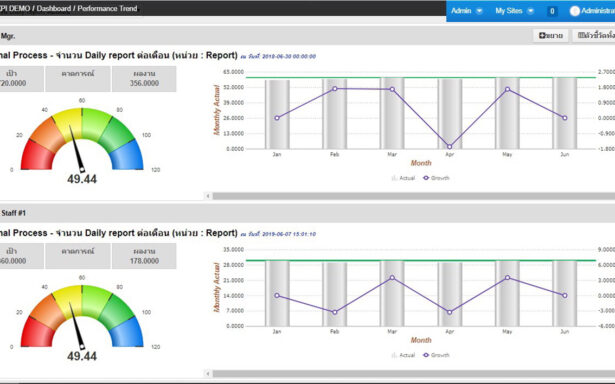Image resolution: width=615 pixels, height=384 pixels.
Task: Select the Dashboard breadcrumb item
Action: click(x=53, y=8)
